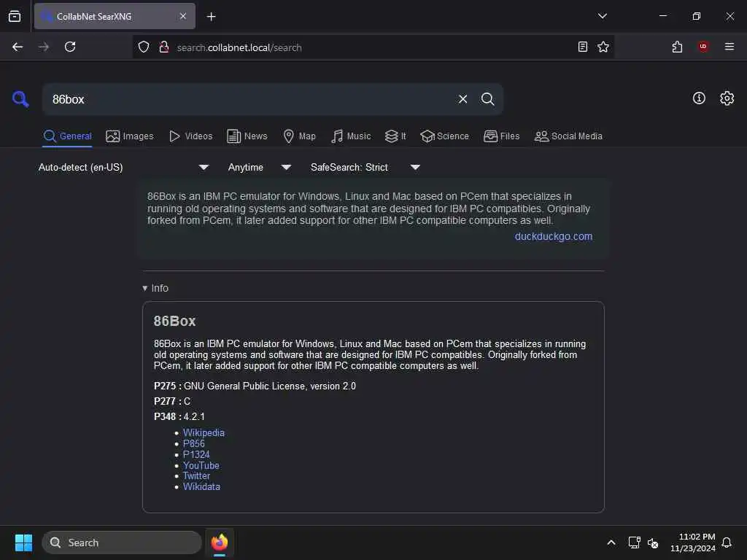The image size is (747, 560).
Task: Open the Wikipedia link for 86Box
Action: pyautogui.click(x=204, y=432)
